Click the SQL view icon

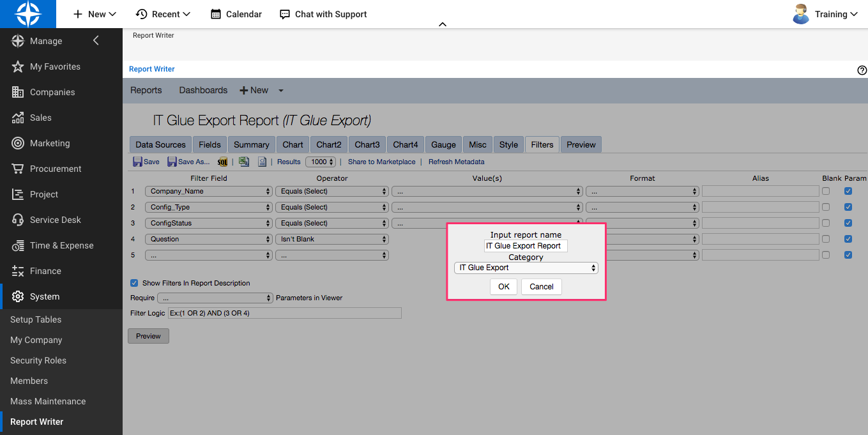click(222, 161)
